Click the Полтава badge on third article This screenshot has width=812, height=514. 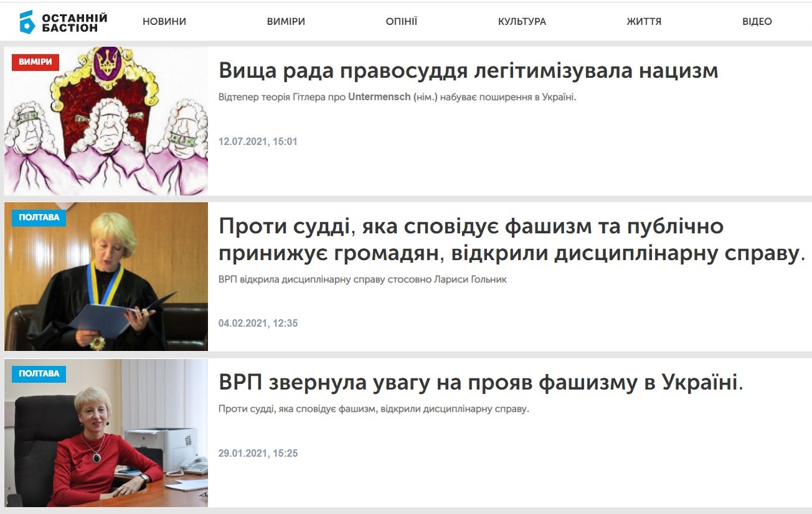tap(39, 374)
